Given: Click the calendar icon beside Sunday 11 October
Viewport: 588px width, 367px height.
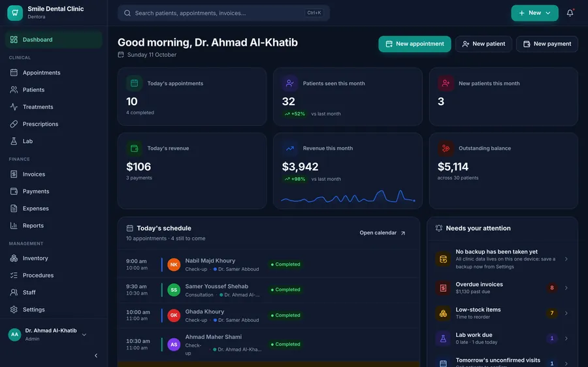Looking at the screenshot, I should pyautogui.click(x=121, y=55).
